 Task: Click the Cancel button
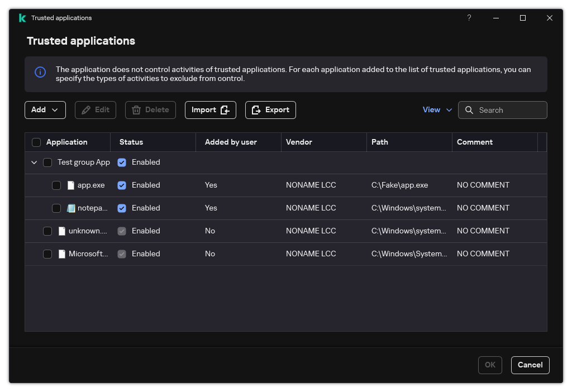click(x=530, y=365)
